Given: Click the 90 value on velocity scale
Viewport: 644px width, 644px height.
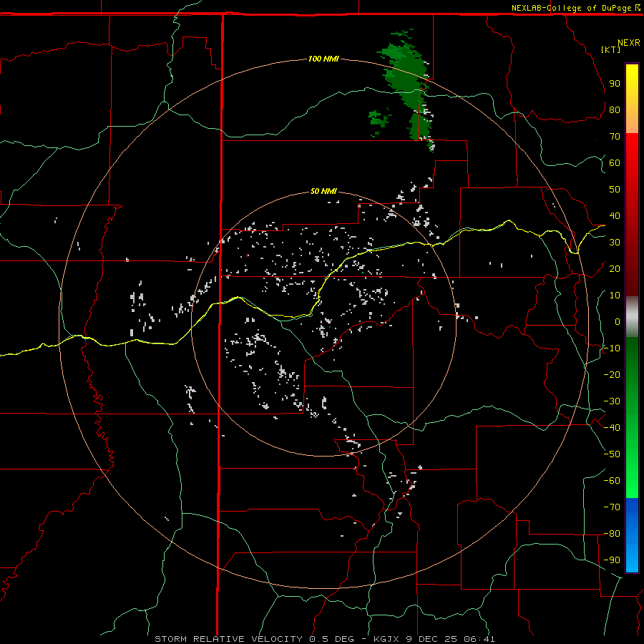Looking at the screenshot, I should click(x=615, y=84).
